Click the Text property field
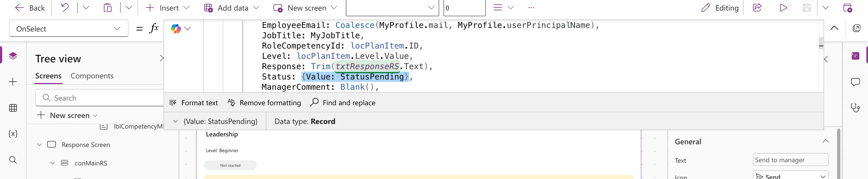Screen dimensions: 868x179 coord(790,160)
